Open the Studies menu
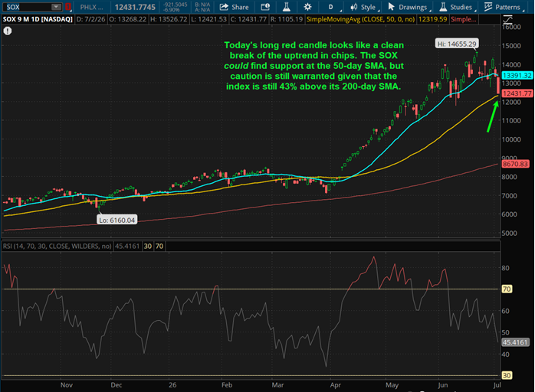The width and height of the screenshot is (535, 392). 457,7
